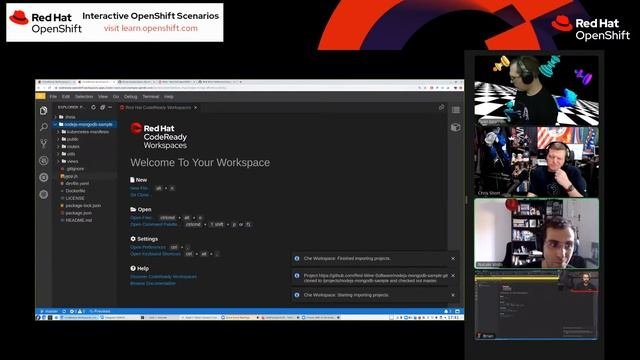This screenshot has height=360, width=640.
Task: Click the layout icon at status bar right end
Action: [458, 311]
